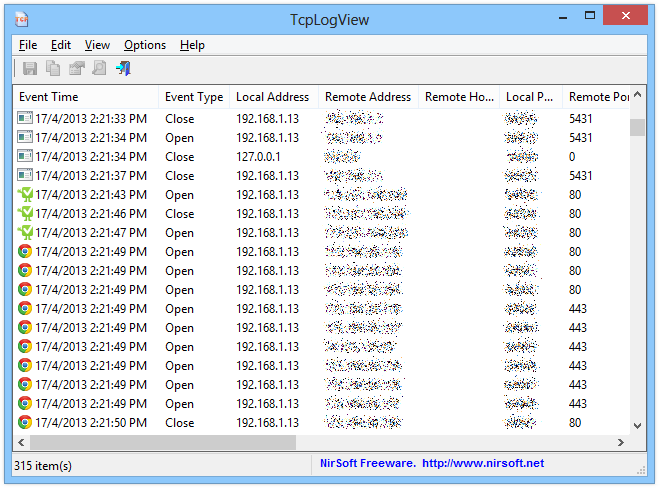Select the 127.0.0.1 Close event row
Screen dimensions: 660x488
[271, 157]
